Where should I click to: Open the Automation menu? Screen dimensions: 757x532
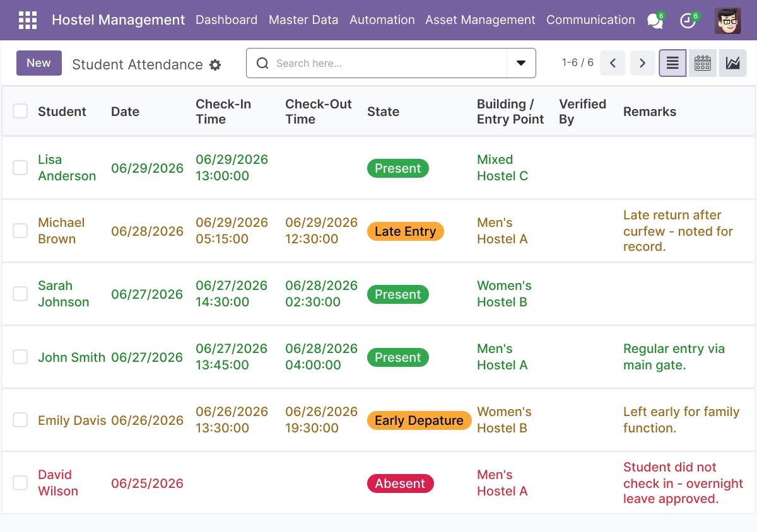(x=382, y=20)
